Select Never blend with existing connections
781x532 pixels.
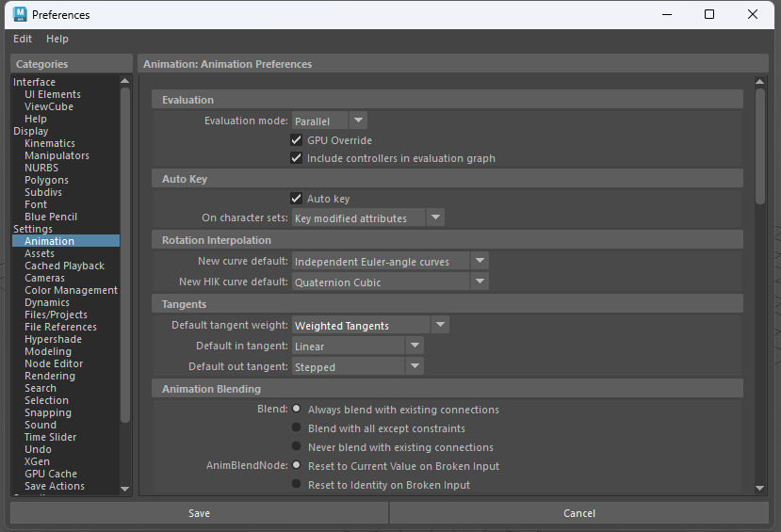click(x=297, y=447)
